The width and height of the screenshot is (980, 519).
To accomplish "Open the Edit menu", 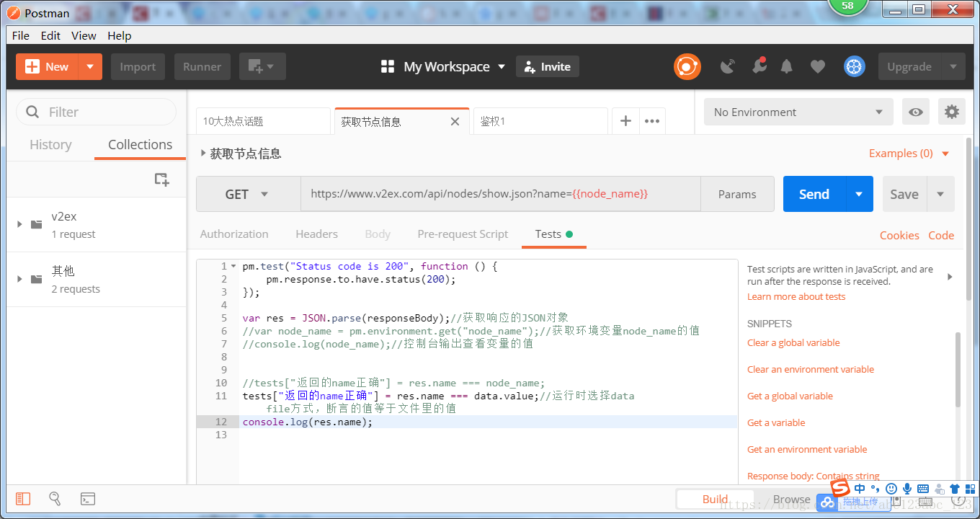I will pos(50,35).
